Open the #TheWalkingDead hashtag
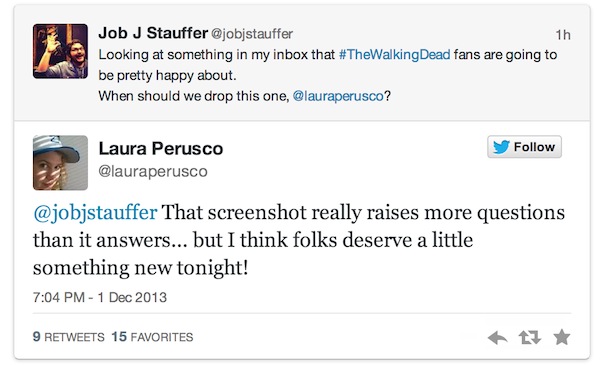The height and width of the screenshot is (365, 600). [x=395, y=55]
